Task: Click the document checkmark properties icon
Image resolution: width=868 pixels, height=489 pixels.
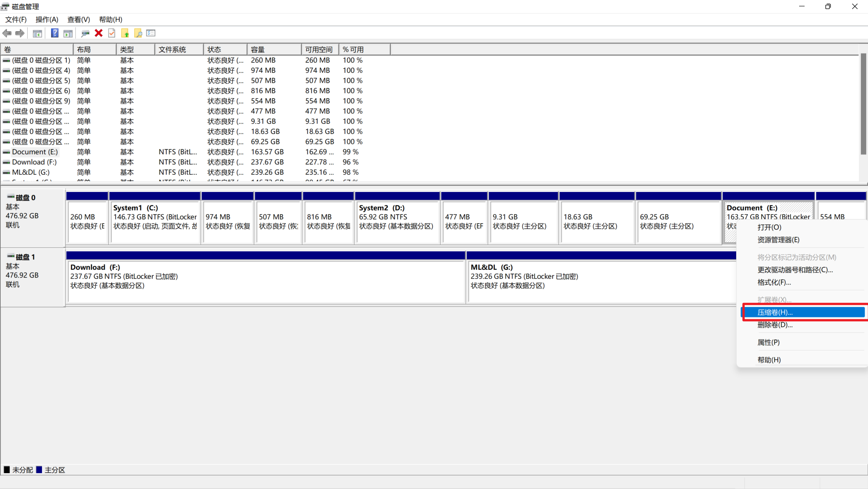Action: pyautogui.click(x=111, y=33)
